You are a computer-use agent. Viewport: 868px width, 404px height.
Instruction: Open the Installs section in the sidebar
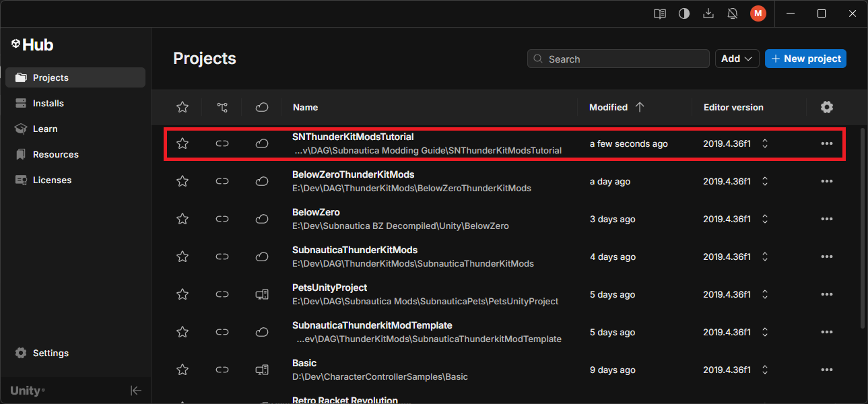(x=46, y=102)
